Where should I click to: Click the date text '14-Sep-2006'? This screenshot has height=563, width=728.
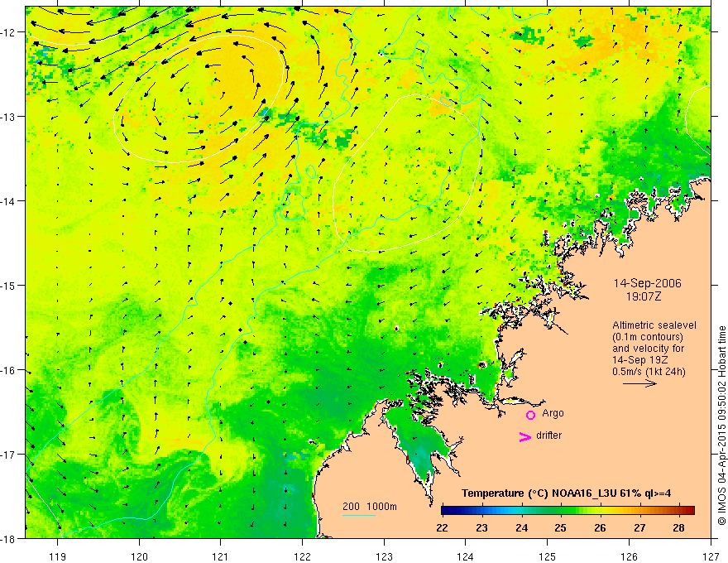tap(647, 283)
